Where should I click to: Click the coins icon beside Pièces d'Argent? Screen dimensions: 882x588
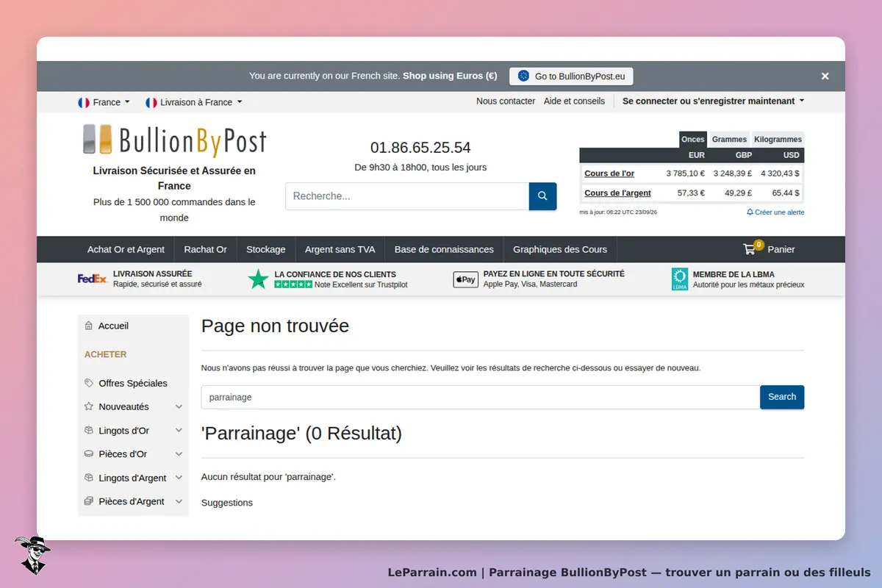tap(89, 501)
